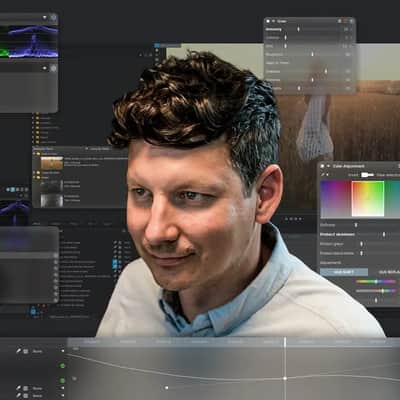Expand the first timeline track disclosure triangle
Viewport: 400px width, 400px height.
(x=63, y=351)
